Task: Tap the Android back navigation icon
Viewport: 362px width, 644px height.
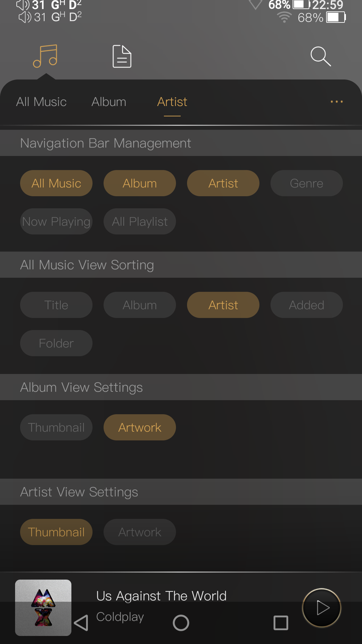Action: 81,623
